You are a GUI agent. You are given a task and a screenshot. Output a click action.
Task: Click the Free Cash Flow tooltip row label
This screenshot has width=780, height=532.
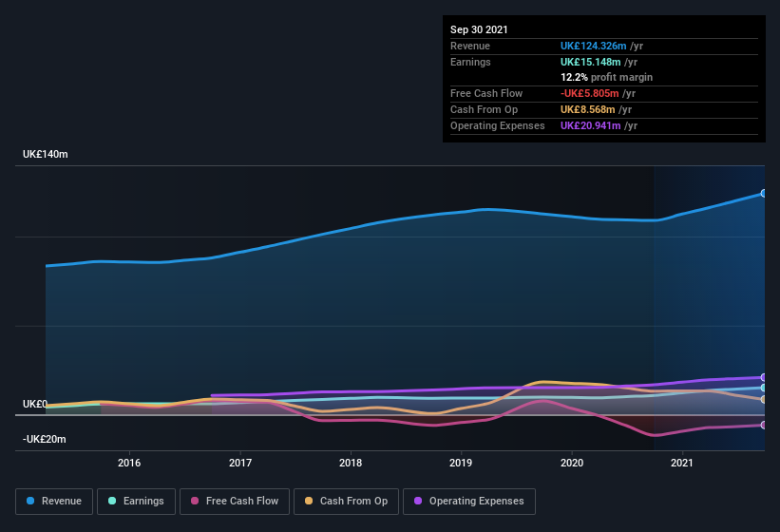486,93
